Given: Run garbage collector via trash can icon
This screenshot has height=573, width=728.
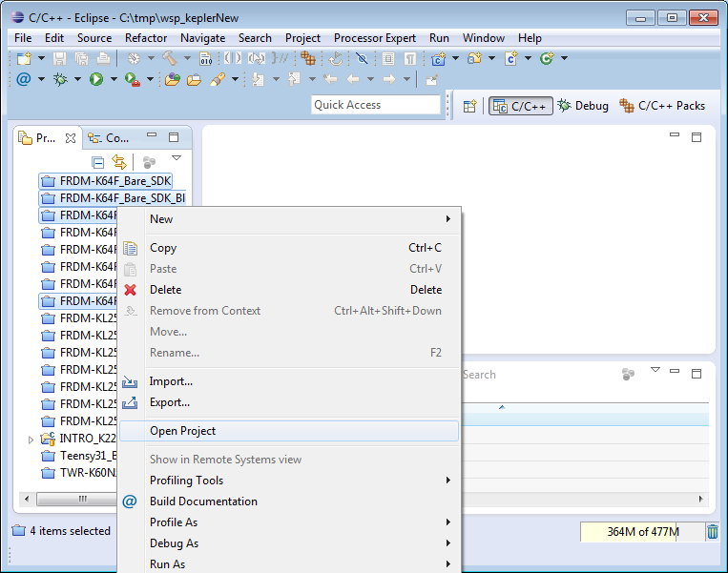Looking at the screenshot, I should 713,532.
